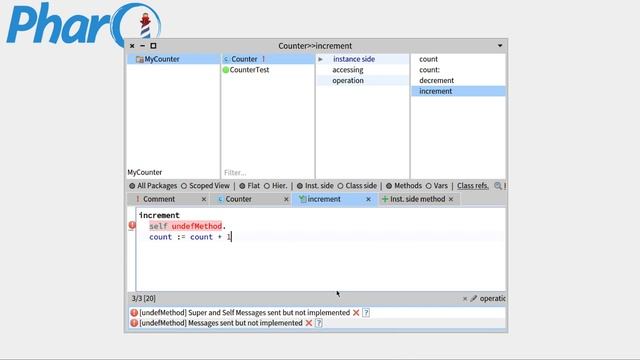Select the Counter class
The image size is (640, 360).
click(x=268, y=59)
